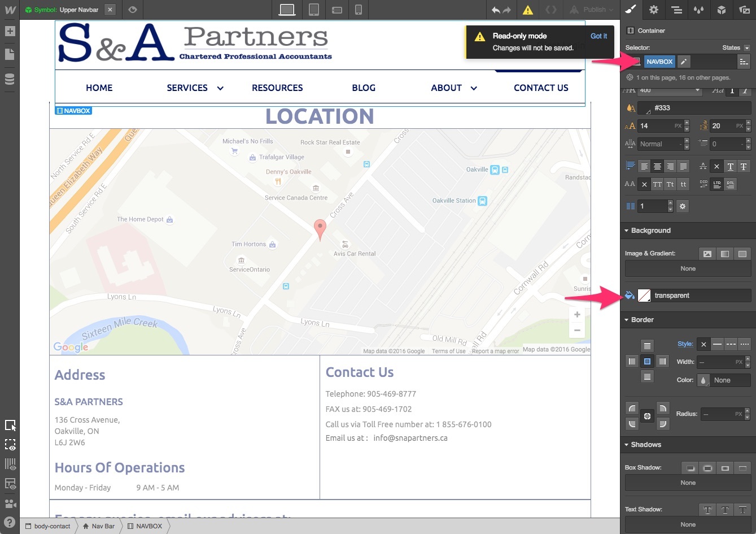Select the right border side

(x=663, y=362)
